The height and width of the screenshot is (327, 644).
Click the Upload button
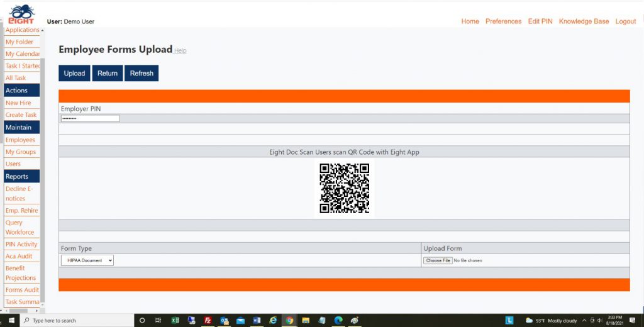(x=74, y=73)
